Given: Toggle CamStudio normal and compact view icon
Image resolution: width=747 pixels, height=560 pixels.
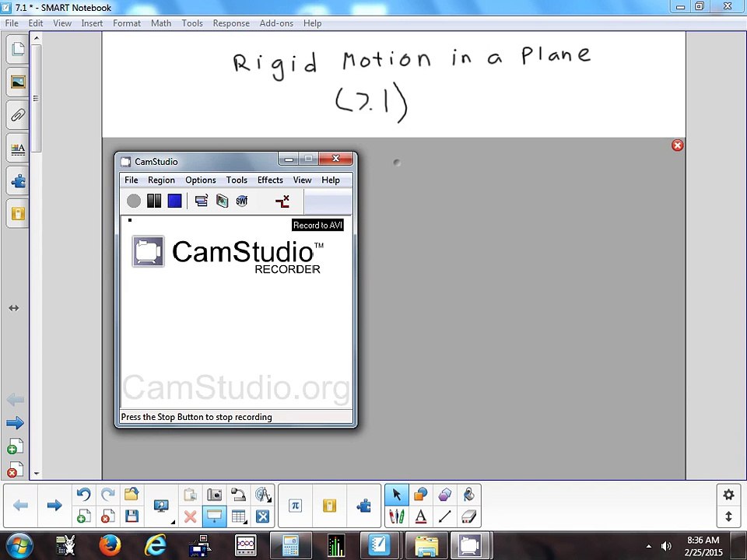Looking at the screenshot, I should coord(202,201).
